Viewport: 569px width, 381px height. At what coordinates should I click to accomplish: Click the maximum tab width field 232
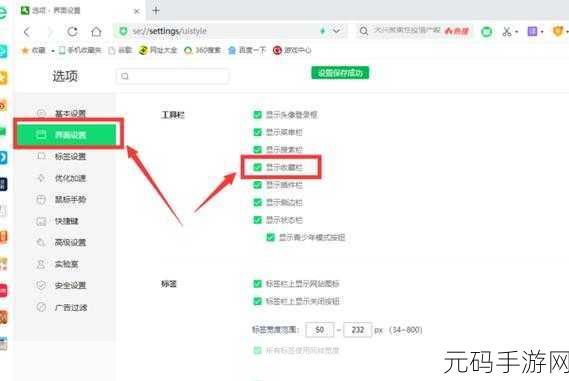[x=357, y=330]
